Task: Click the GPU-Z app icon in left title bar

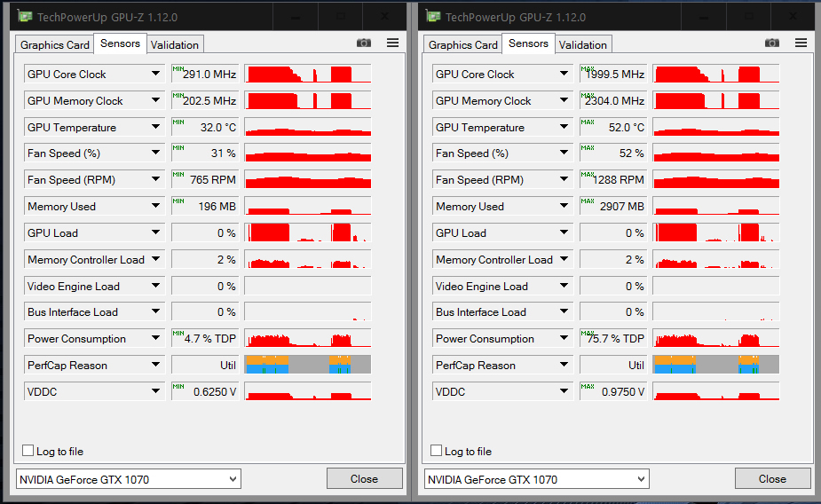Action: pyautogui.click(x=25, y=16)
